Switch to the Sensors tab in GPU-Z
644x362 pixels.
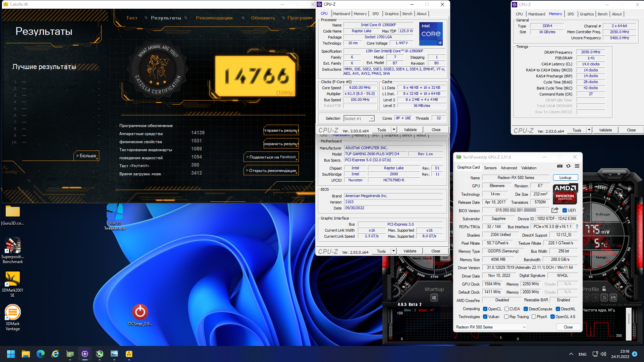click(490, 168)
